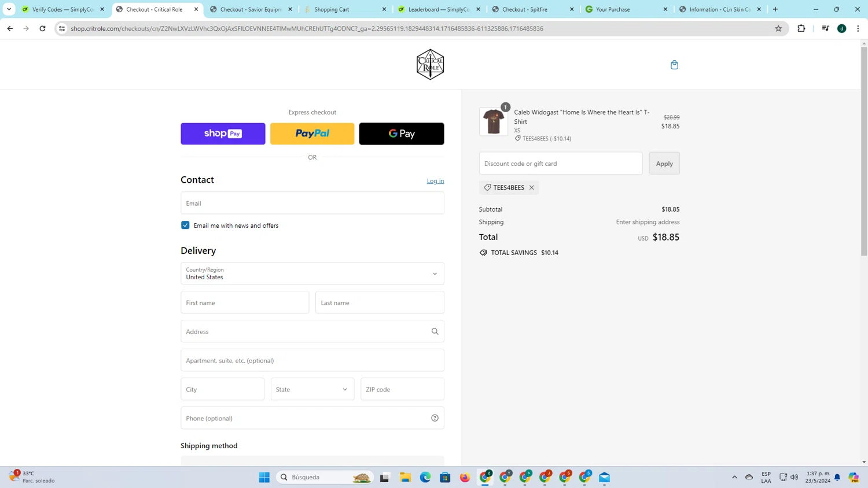The height and width of the screenshot is (488, 868).
Task: Click the Windows taskbar search box
Action: point(325,477)
